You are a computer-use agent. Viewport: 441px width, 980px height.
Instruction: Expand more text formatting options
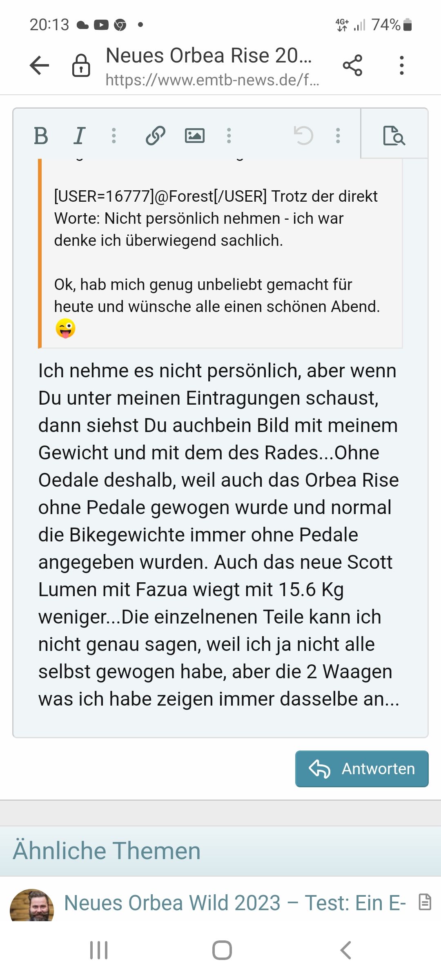click(x=114, y=136)
